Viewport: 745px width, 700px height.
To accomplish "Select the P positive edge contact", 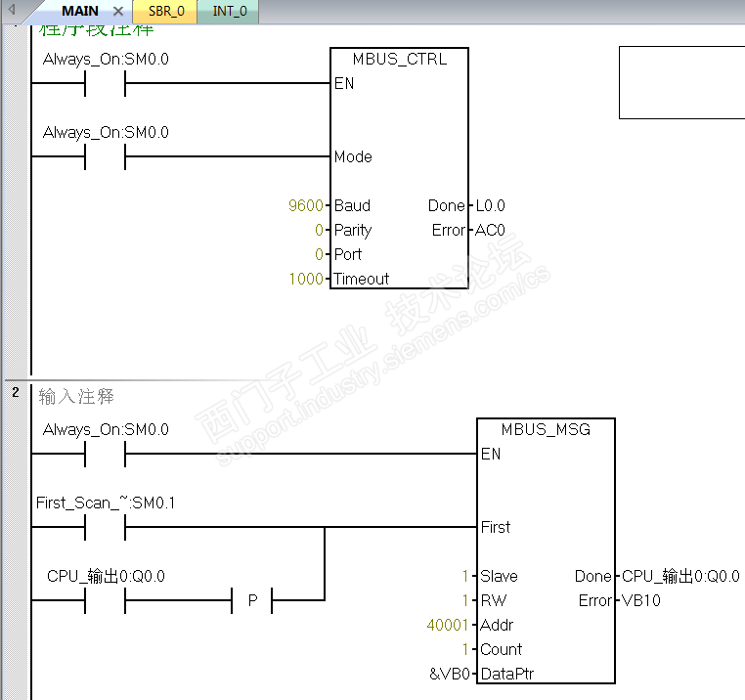I will 252,600.
